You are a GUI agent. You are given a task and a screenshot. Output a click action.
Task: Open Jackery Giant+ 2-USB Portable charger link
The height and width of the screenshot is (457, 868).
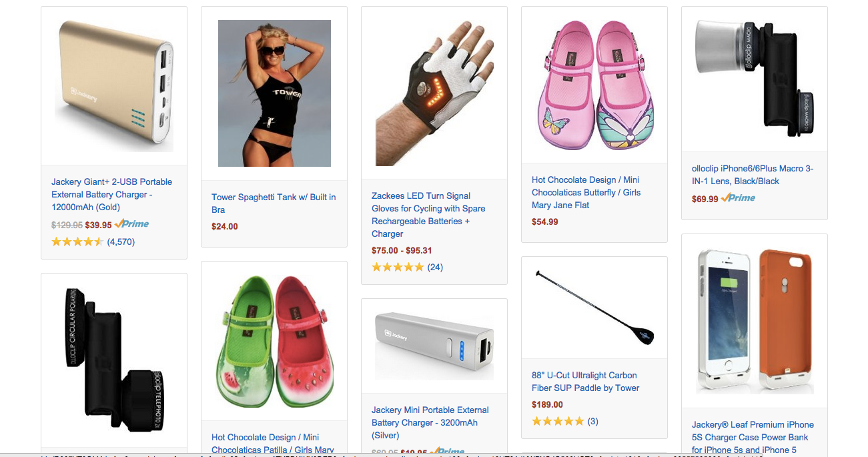[111, 195]
